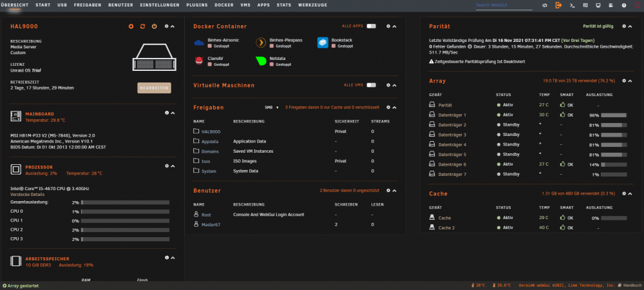Click the Cache 2 device link
The width and height of the screenshot is (644, 290).
(446, 228)
